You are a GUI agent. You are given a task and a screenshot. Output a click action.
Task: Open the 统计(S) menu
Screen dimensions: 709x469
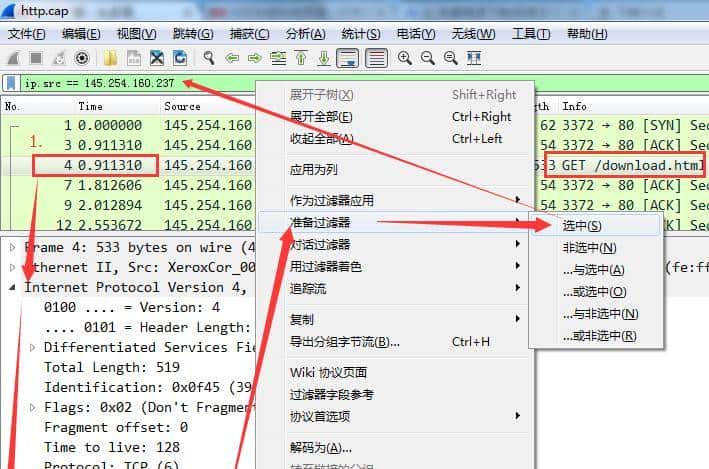click(361, 34)
